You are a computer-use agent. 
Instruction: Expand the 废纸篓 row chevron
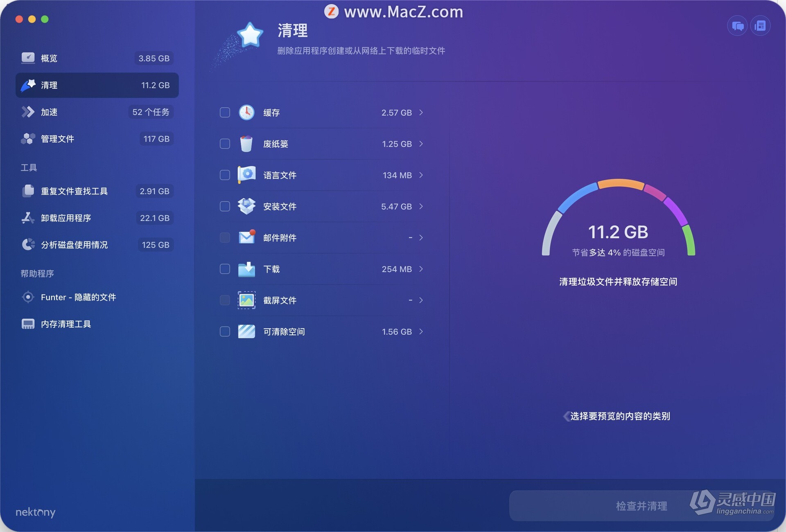(421, 144)
